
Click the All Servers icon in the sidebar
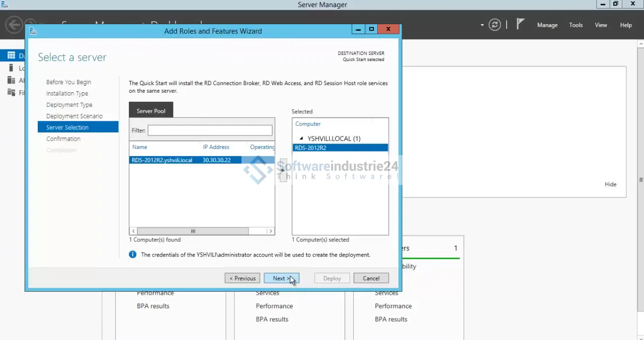coord(11,80)
